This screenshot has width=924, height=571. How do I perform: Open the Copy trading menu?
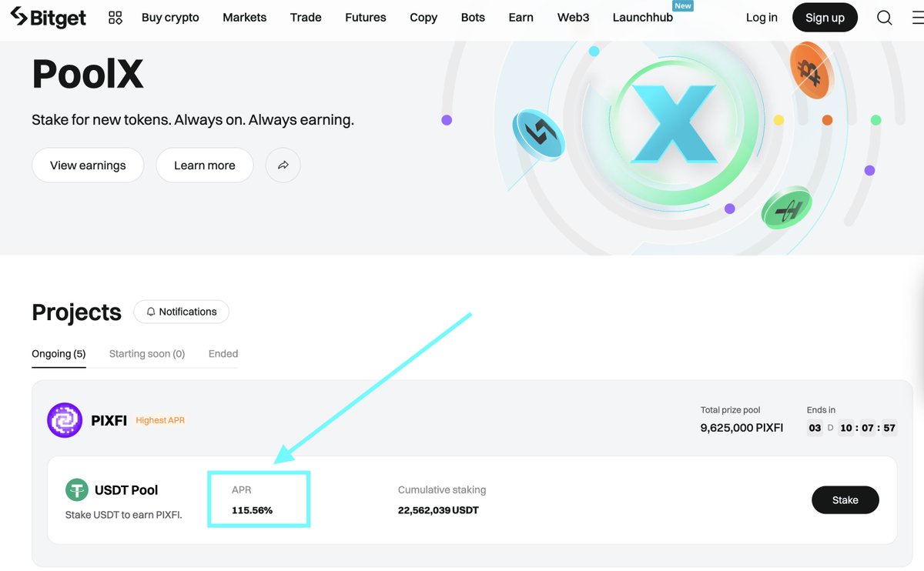(423, 17)
